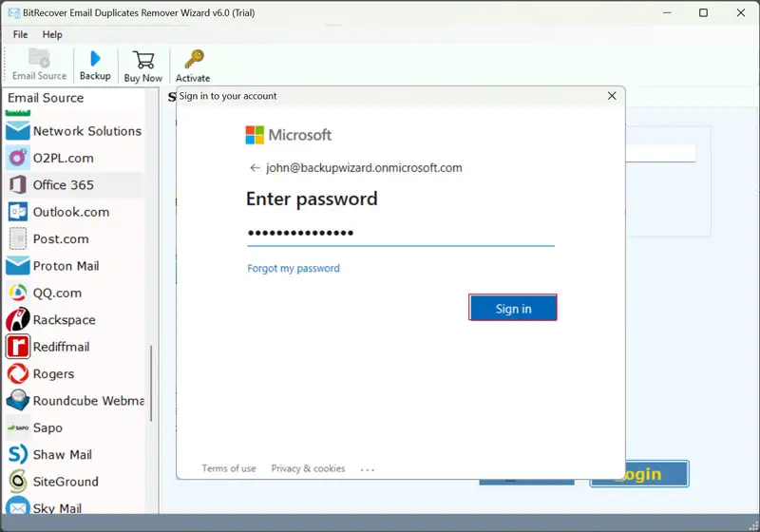Close the Sign in to your account dialog
This screenshot has width=760, height=532.
click(x=613, y=96)
